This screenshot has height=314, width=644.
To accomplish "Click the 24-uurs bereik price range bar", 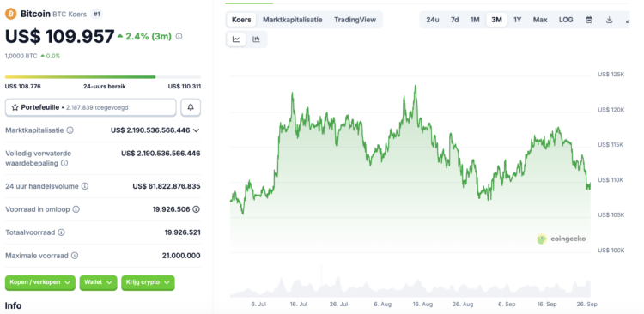I will click(103, 76).
